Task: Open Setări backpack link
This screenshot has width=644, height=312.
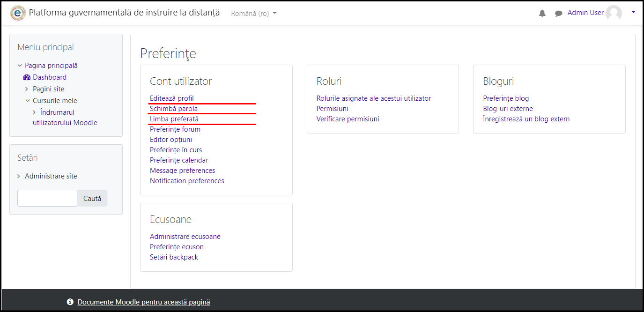Action: pos(174,257)
